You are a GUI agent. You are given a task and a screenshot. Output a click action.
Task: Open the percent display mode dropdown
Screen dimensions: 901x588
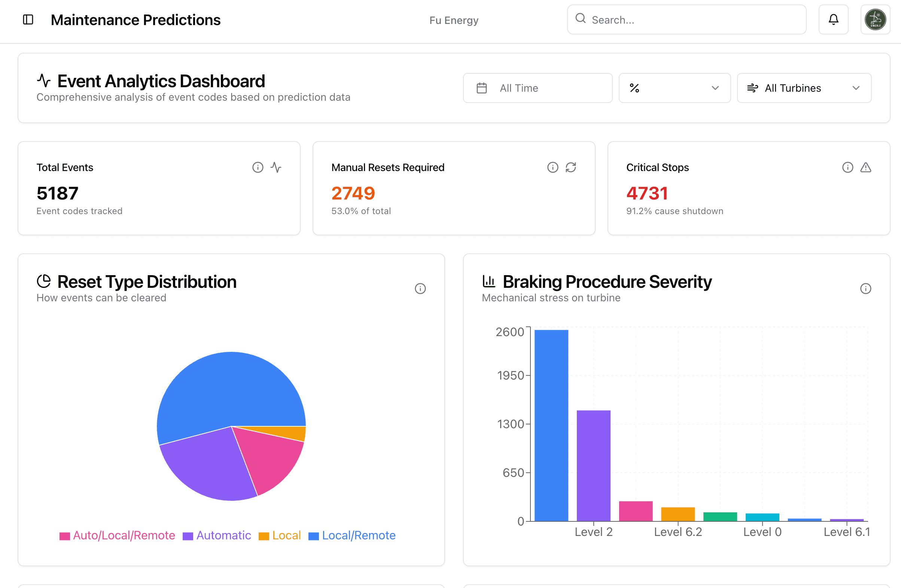675,88
